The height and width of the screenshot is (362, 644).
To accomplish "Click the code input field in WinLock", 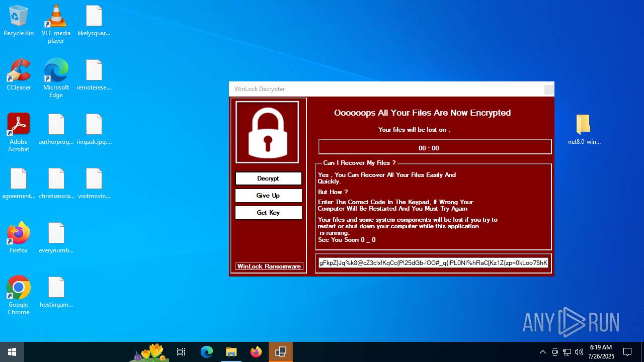I will point(434,263).
